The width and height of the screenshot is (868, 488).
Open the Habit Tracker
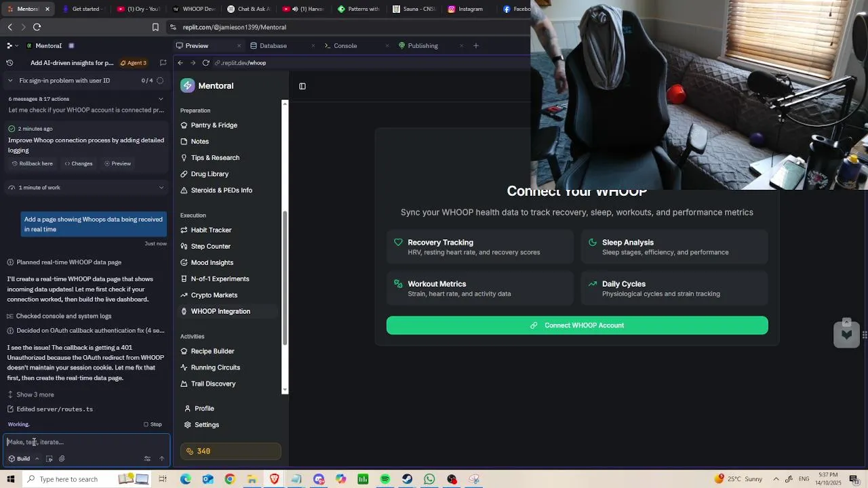coord(206,230)
